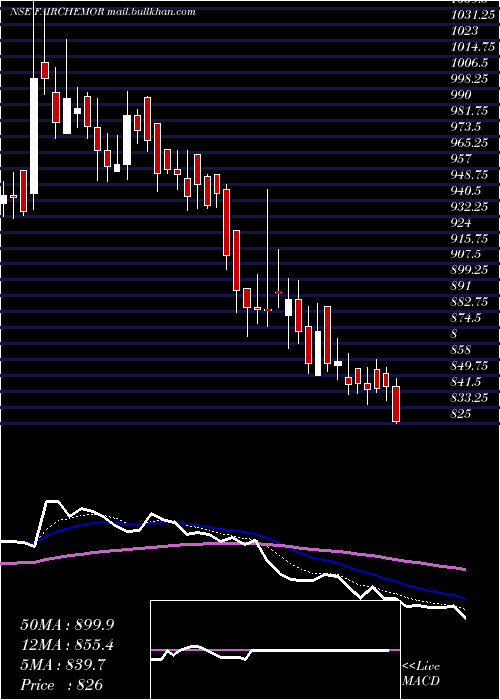500x700 pixels.
Task: Click the last red candle near 825
Action: point(396,404)
